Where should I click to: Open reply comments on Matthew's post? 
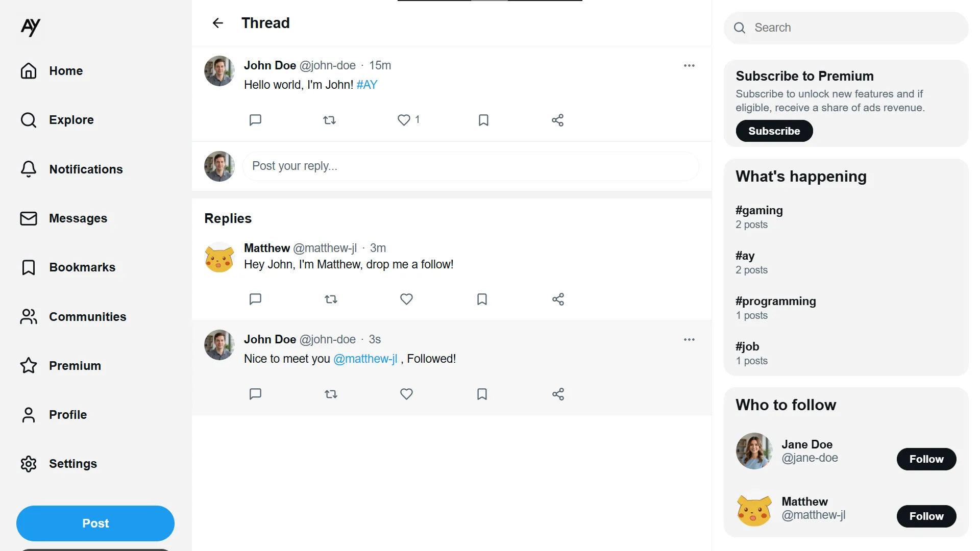(255, 299)
